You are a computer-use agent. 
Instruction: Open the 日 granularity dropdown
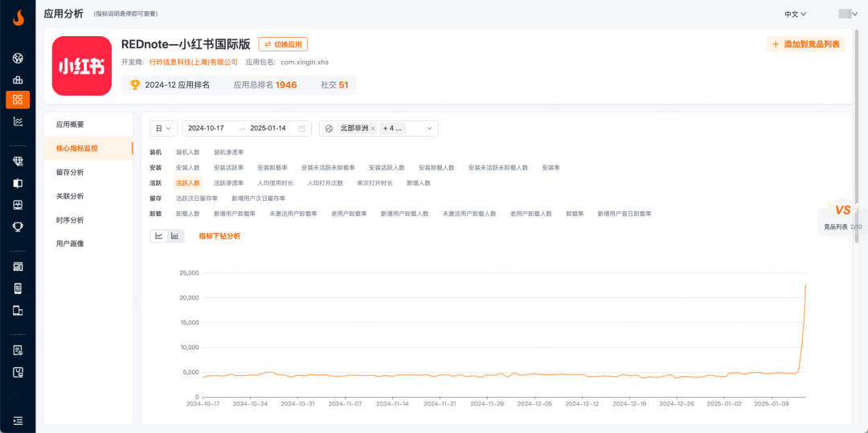point(163,129)
